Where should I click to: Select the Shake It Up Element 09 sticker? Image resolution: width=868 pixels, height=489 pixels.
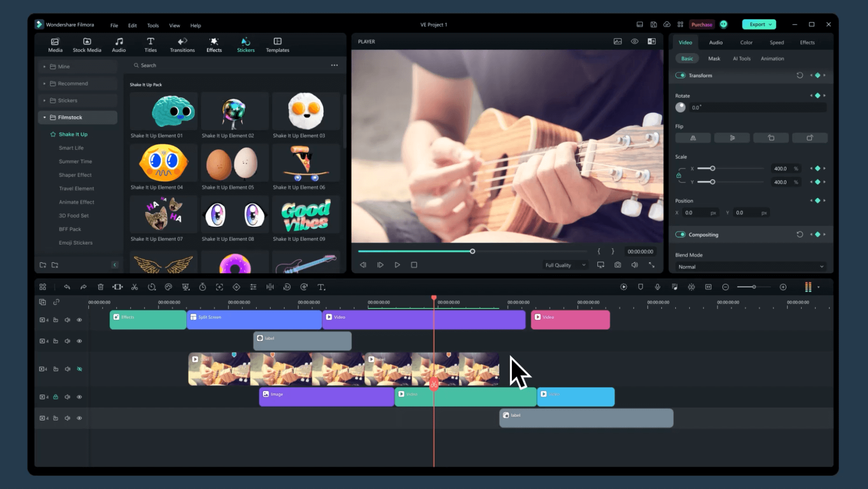[x=306, y=214]
